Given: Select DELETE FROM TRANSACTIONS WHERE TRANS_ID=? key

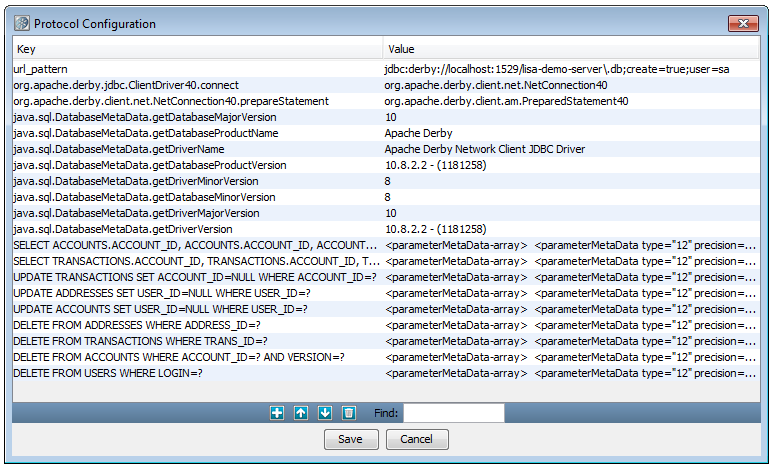Looking at the screenshot, I should 198,341.
